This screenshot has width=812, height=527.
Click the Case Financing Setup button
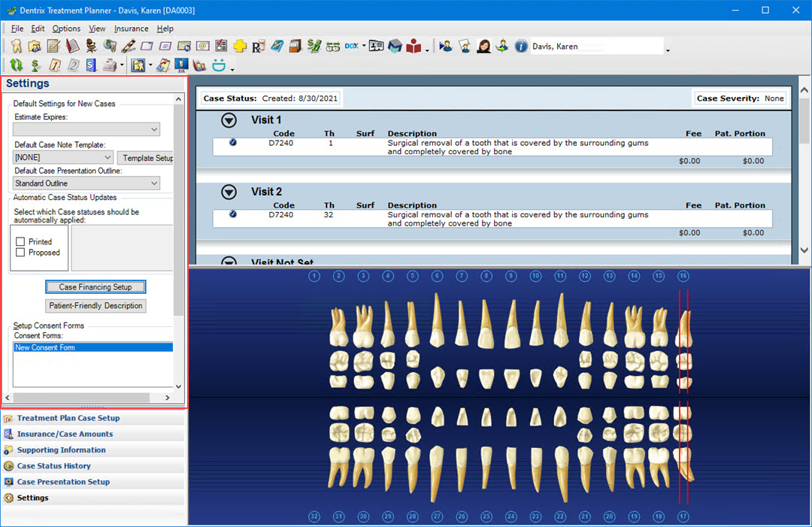coord(95,287)
